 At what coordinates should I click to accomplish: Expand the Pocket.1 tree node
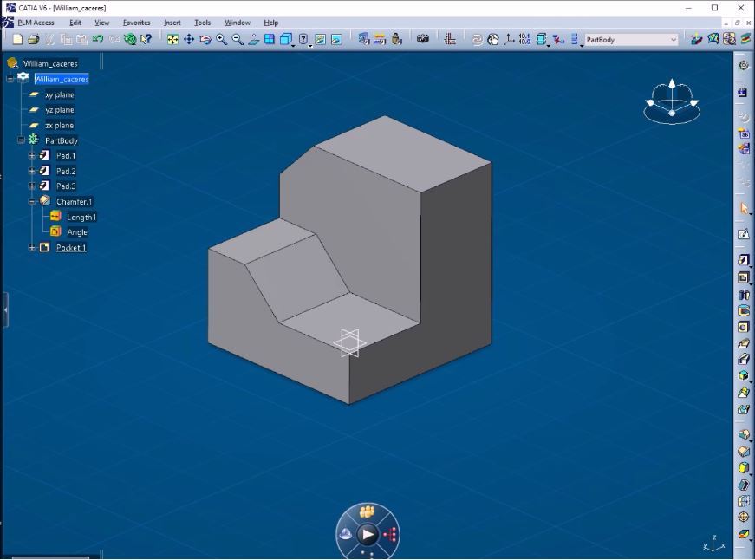pyautogui.click(x=33, y=248)
